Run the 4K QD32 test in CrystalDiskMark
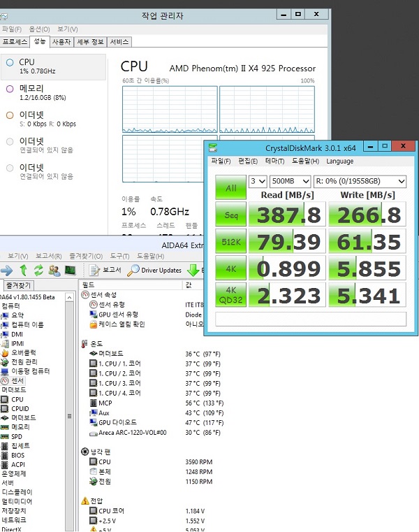Image resolution: width=419 pixels, height=532 pixels. tap(230, 295)
